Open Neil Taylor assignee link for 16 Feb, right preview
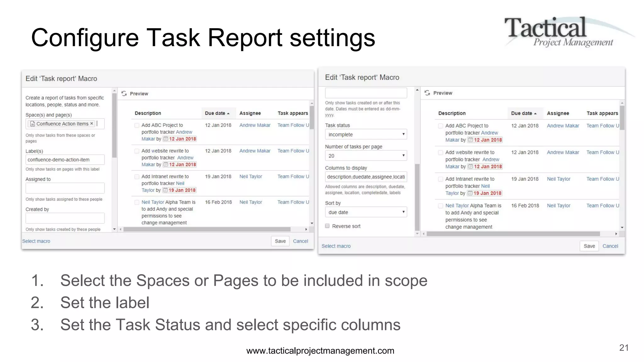 [558, 206]
